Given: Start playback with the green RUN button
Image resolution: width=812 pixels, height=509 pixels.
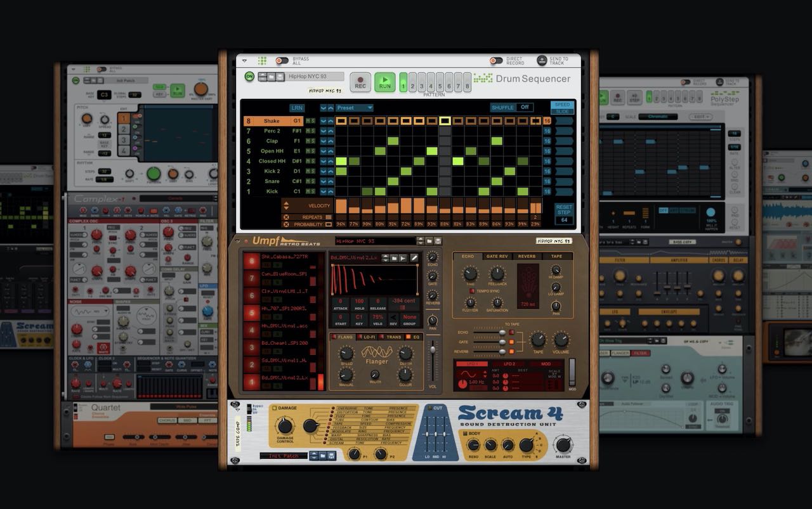Looking at the screenshot, I should (x=384, y=82).
